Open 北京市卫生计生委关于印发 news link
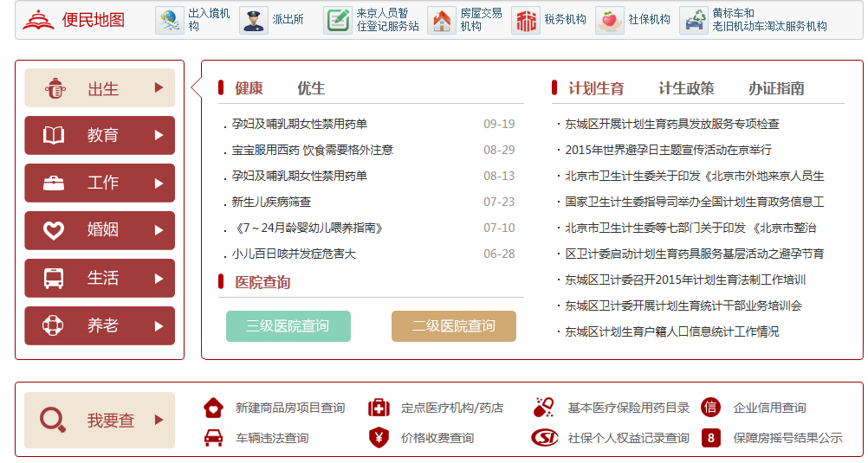The image size is (868, 463). pyautogui.click(x=694, y=176)
